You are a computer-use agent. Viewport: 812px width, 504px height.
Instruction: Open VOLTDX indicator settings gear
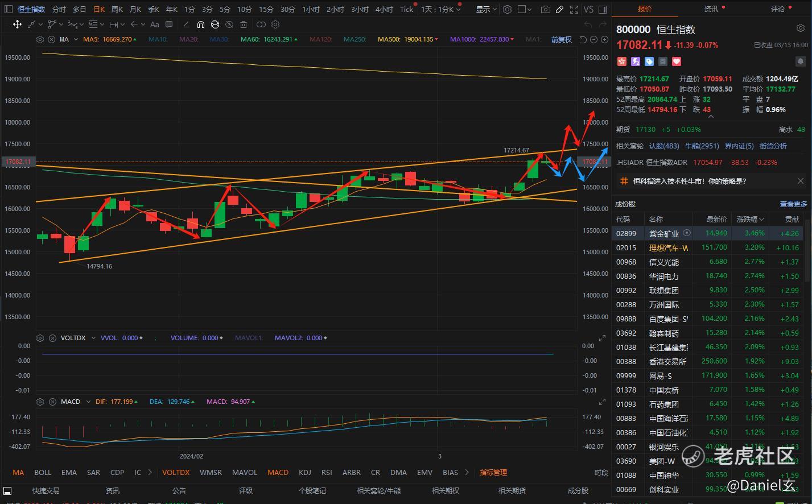point(40,338)
